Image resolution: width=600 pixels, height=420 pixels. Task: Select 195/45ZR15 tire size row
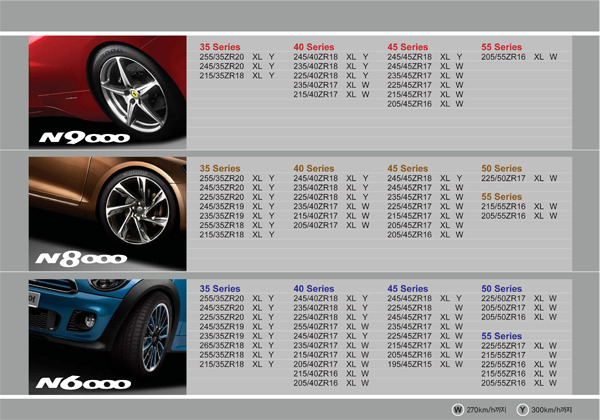click(x=425, y=365)
